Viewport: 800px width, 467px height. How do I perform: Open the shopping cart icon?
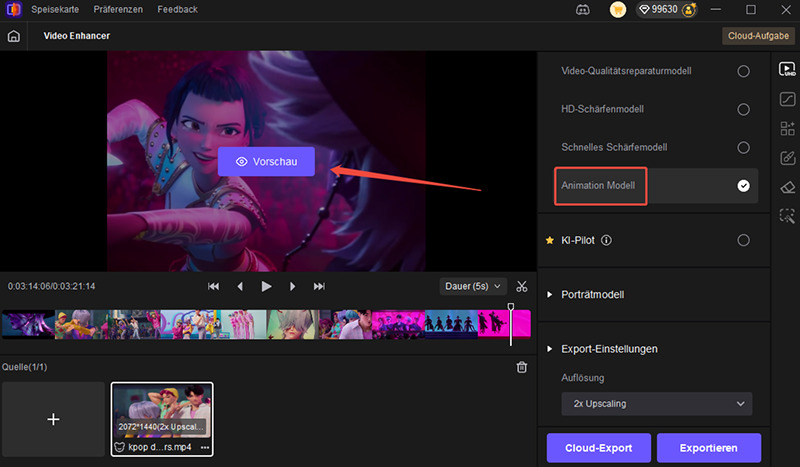click(618, 10)
